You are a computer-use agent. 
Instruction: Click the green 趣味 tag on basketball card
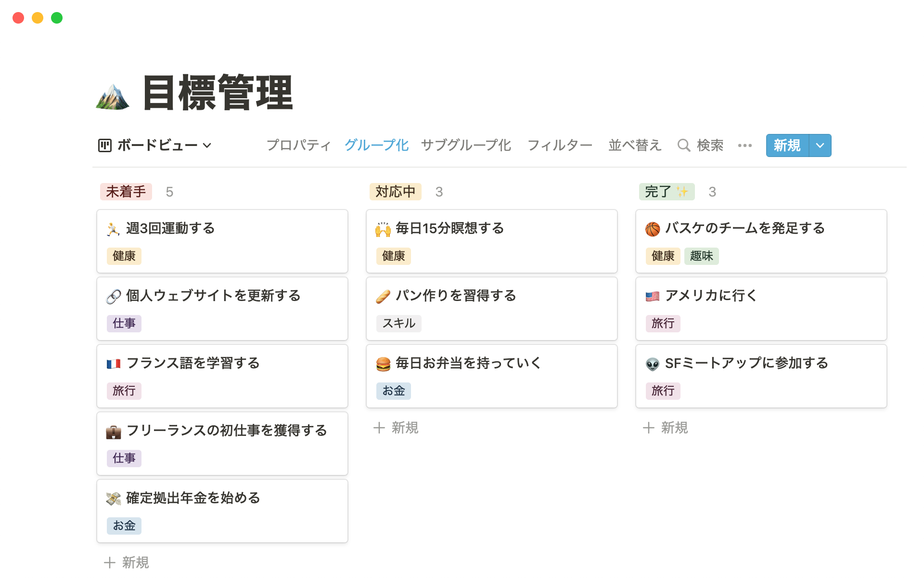(701, 256)
